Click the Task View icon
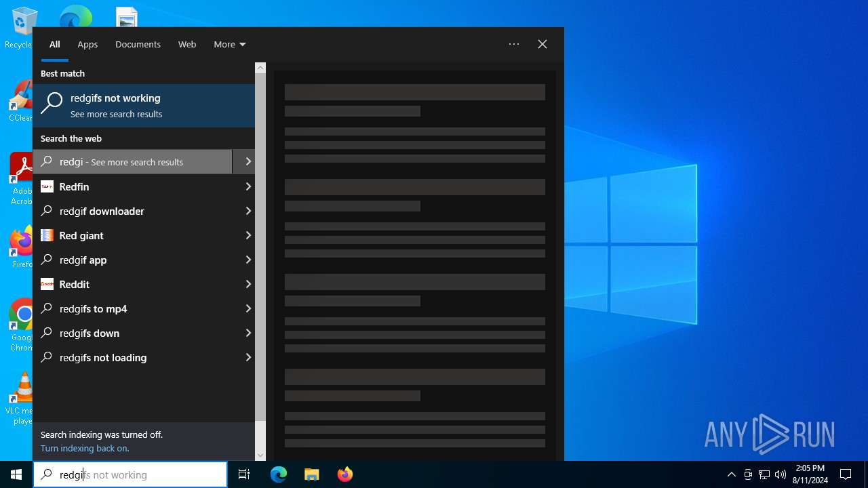 (x=244, y=474)
